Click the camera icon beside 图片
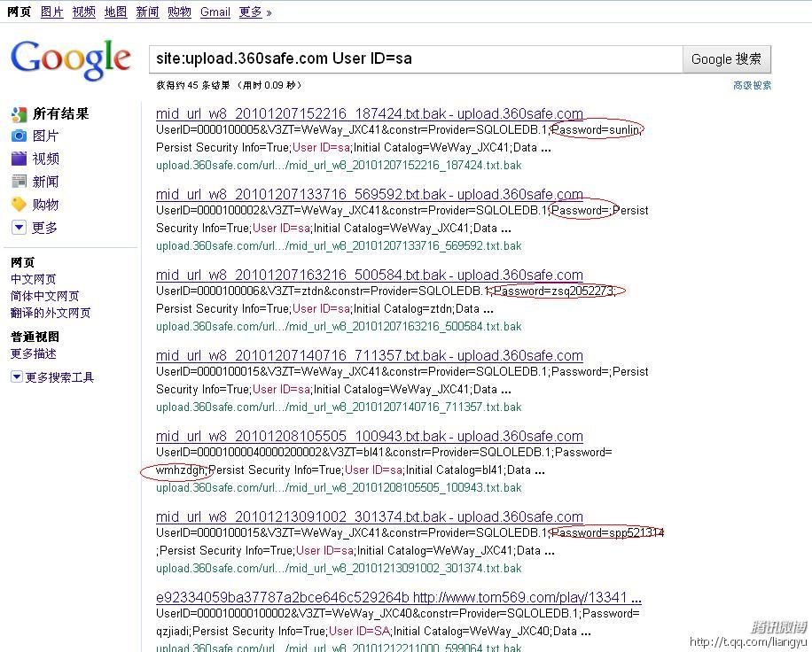812x652 pixels. tap(20, 136)
